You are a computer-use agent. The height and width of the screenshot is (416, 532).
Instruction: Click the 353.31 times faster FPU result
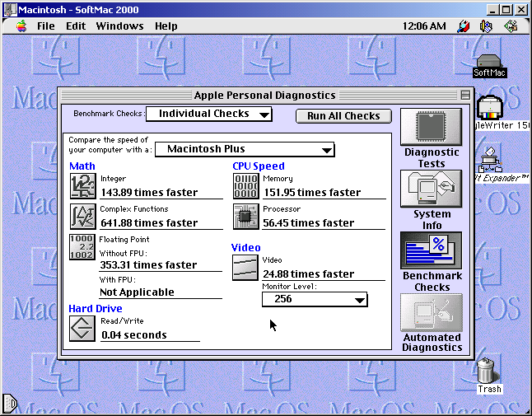[148, 265]
